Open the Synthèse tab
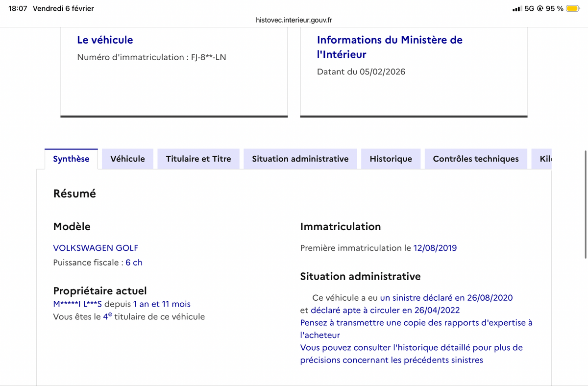The image size is (588, 386). click(71, 159)
